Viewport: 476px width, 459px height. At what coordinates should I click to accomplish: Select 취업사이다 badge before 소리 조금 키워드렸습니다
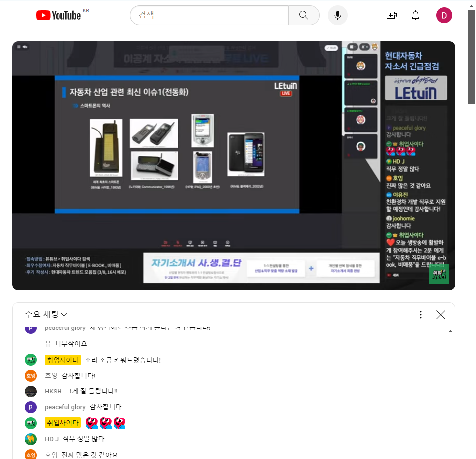point(62,360)
